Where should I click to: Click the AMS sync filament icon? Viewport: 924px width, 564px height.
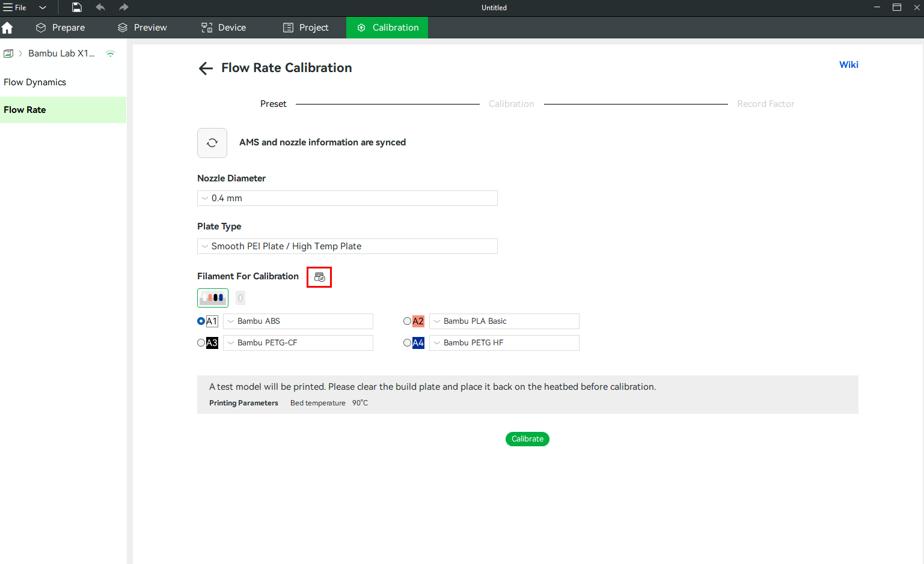point(319,277)
